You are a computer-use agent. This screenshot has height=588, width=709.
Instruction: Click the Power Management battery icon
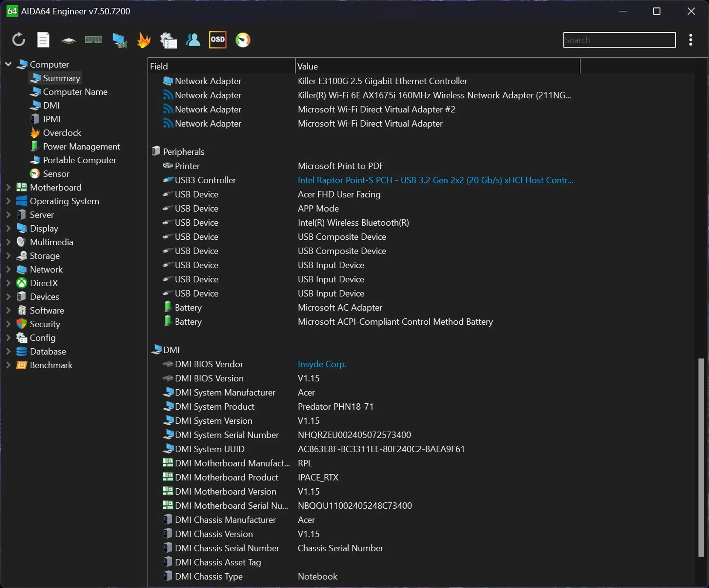(x=34, y=146)
